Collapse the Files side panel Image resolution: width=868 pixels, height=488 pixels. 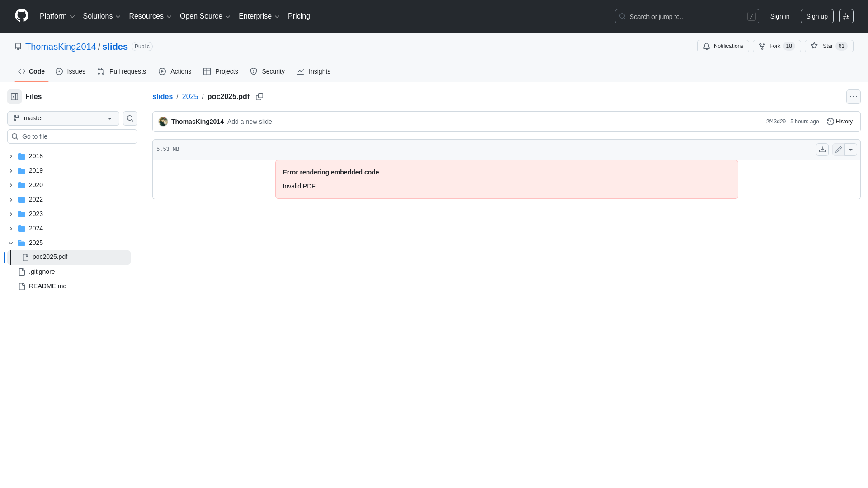[x=14, y=96]
